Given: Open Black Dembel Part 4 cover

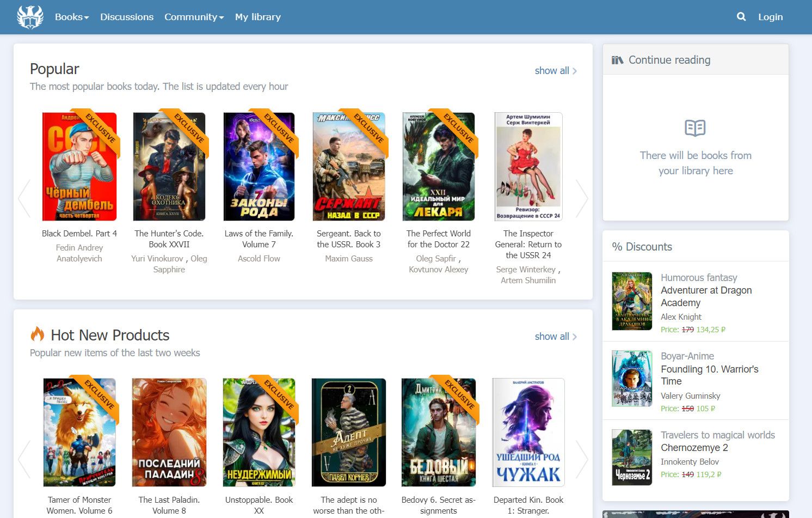Looking at the screenshot, I should [x=79, y=166].
